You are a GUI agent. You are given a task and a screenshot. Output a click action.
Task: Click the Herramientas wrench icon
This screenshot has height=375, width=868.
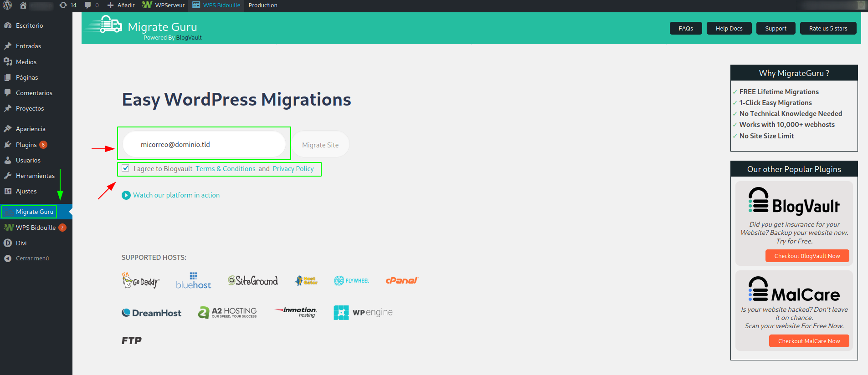(8, 176)
